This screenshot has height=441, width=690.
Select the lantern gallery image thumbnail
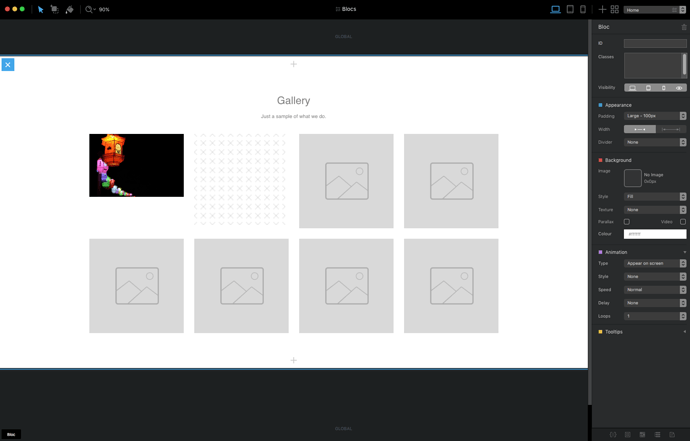click(136, 165)
